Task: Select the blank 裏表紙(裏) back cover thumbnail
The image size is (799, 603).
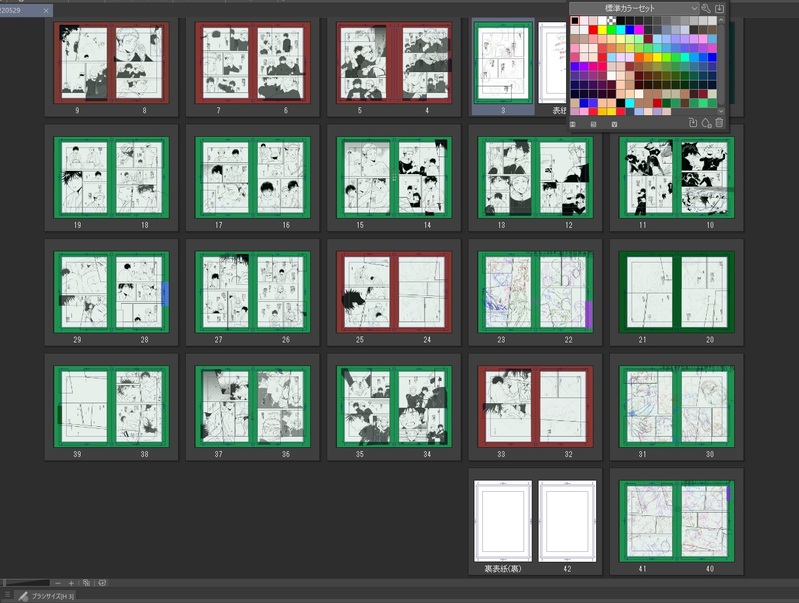Action: coord(503,521)
